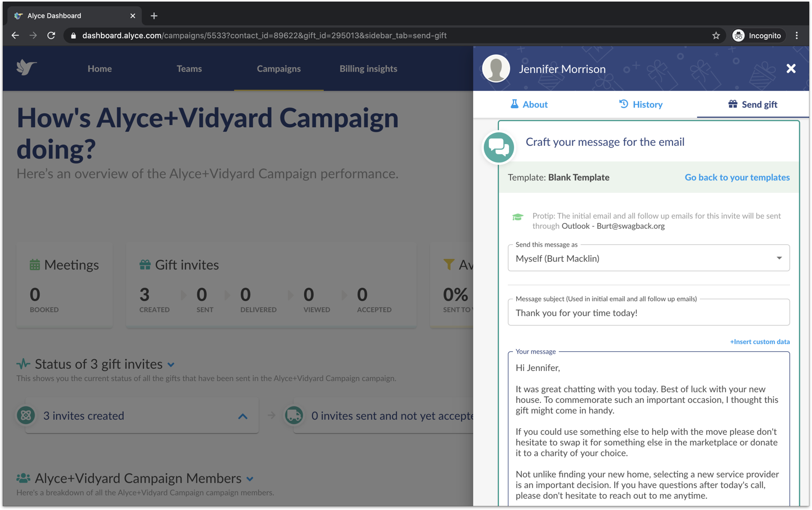Open a new browser tab
The width and height of the screenshot is (812, 510).
click(154, 16)
